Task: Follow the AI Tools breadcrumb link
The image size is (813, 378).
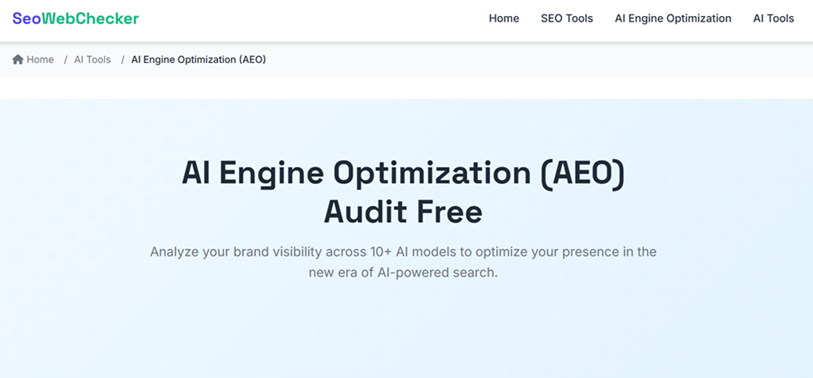Action: click(x=92, y=60)
